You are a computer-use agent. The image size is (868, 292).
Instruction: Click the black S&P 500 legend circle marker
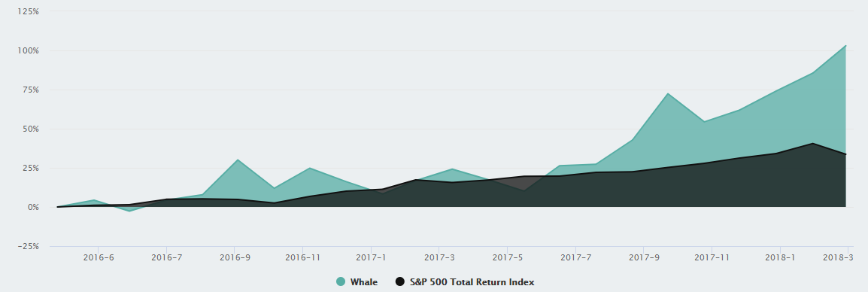(399, 282)
